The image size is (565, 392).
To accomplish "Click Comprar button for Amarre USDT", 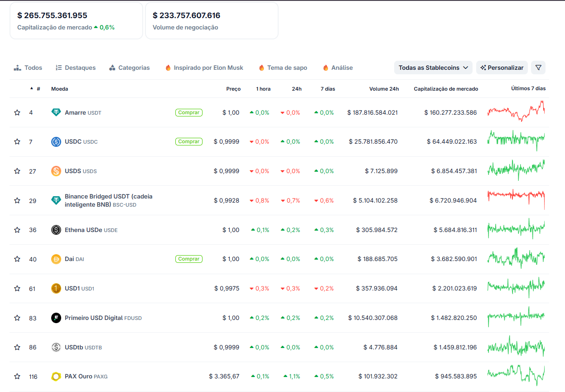I will [x=189, y=112].
